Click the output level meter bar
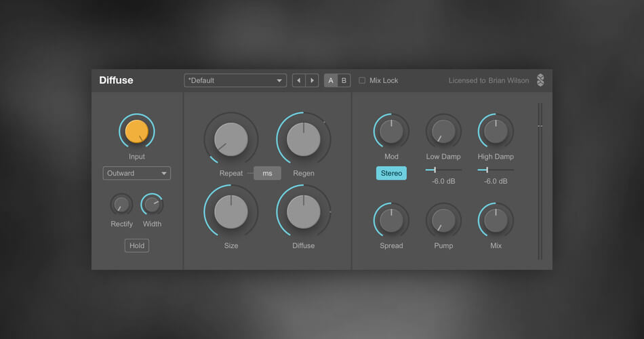 pyautogui.click(x=540, y=181)
